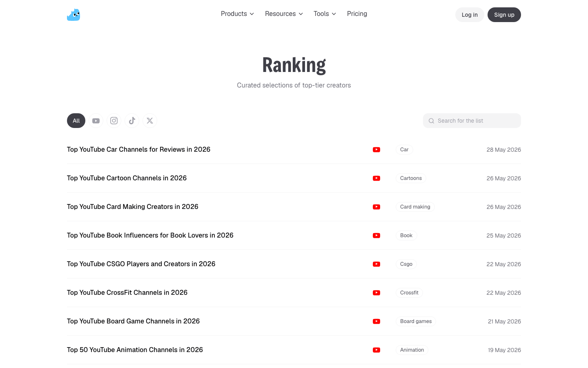Open the Tools dropdown menu
Image resolution: width=588 pixels, height=368 pixels.
point(325,14)
